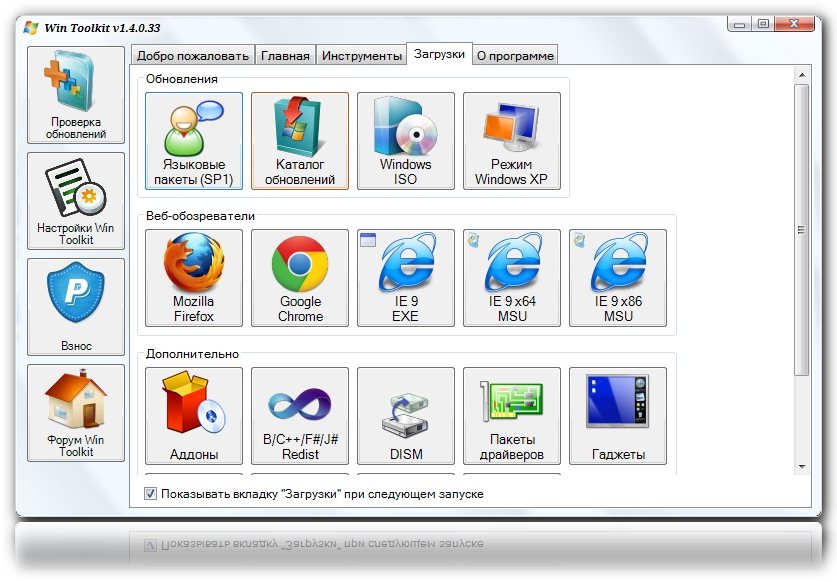Open Языковые пакеты (SP1) downloads
Viewport: 837px width, 582px height.
(x=193, y=141)
